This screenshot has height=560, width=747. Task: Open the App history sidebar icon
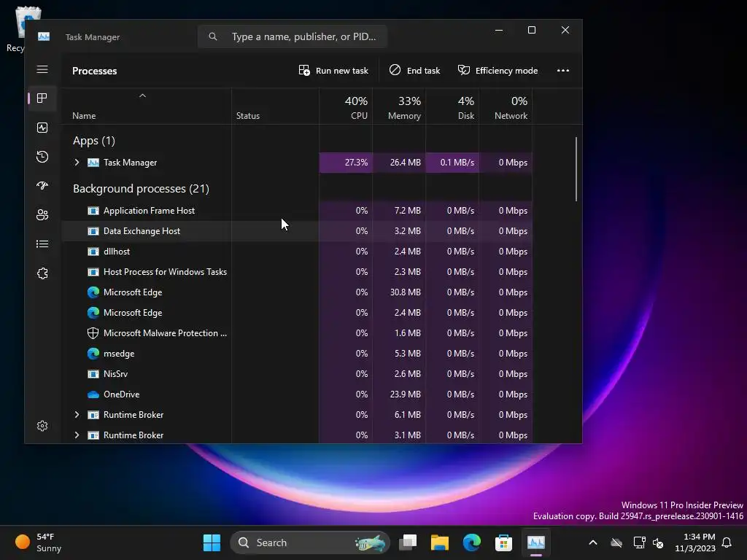point(42,157)
